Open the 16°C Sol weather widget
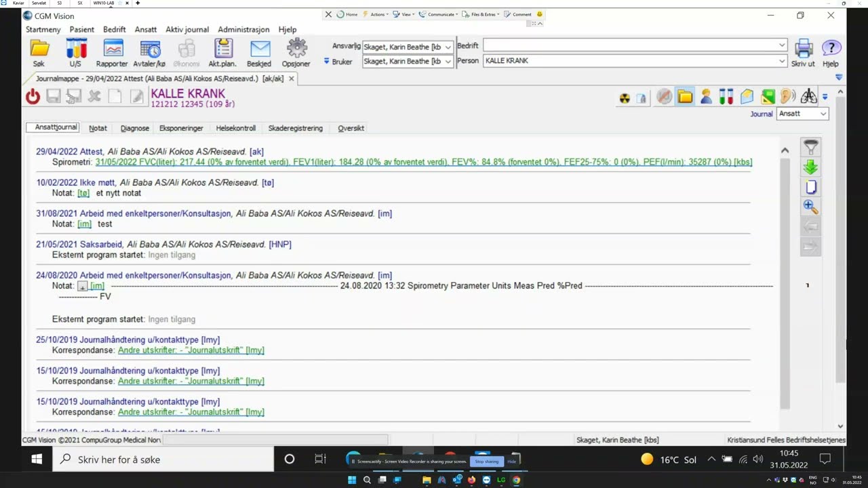Viewport: 868px width, 488px height. 669,460
